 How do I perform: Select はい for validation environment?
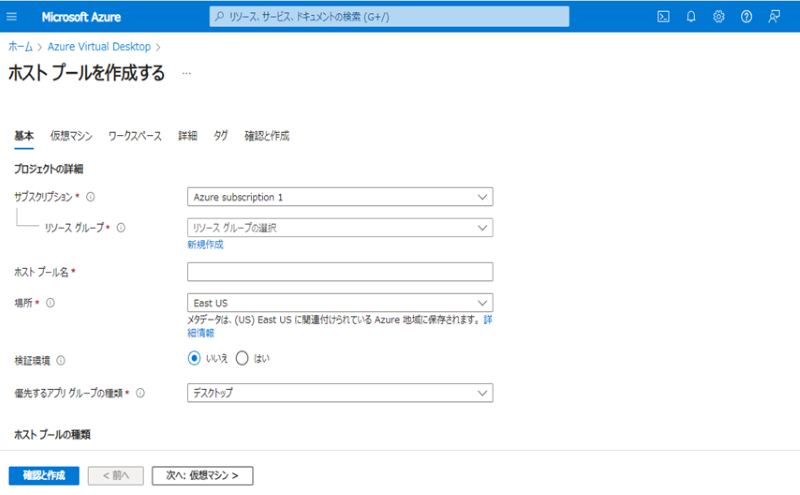pyautogui.click(x=242, y=358)
